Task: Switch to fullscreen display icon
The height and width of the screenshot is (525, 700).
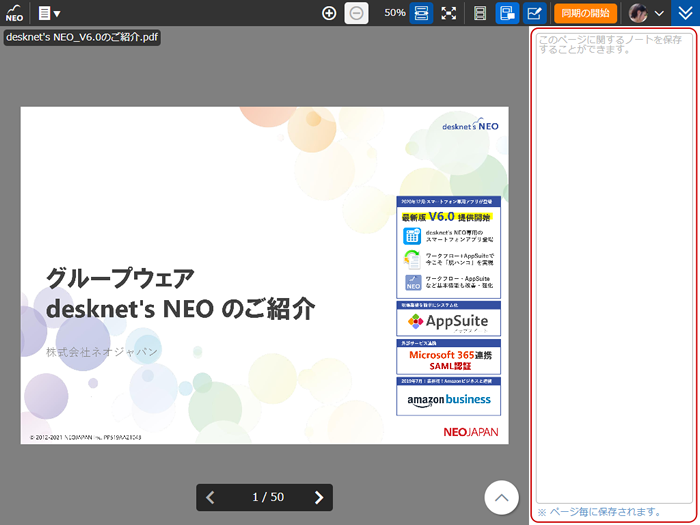Action: point(448,13)
